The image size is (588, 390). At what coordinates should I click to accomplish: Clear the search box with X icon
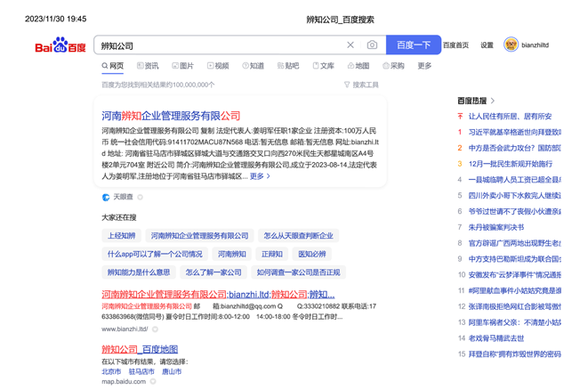click(350, 45)
